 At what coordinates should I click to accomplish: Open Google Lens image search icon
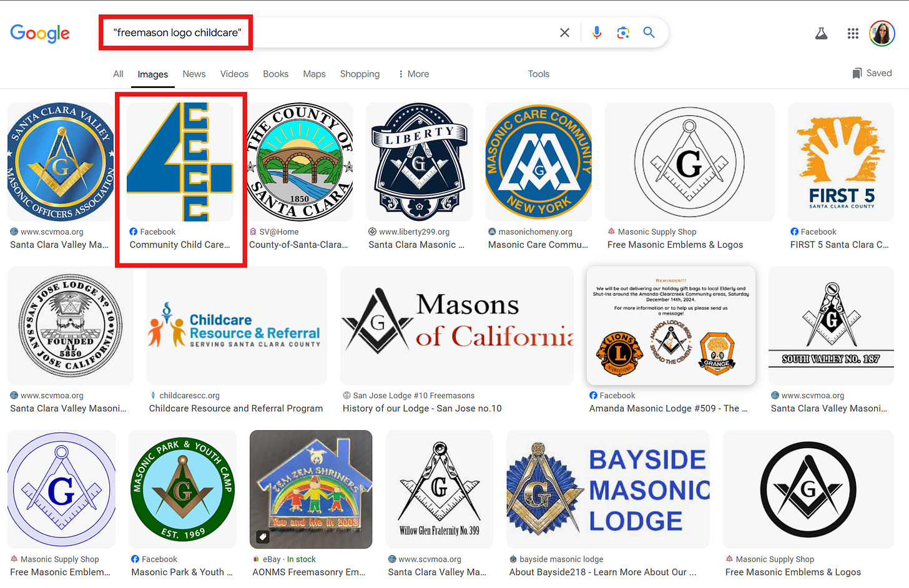click(x=623, y=32)
